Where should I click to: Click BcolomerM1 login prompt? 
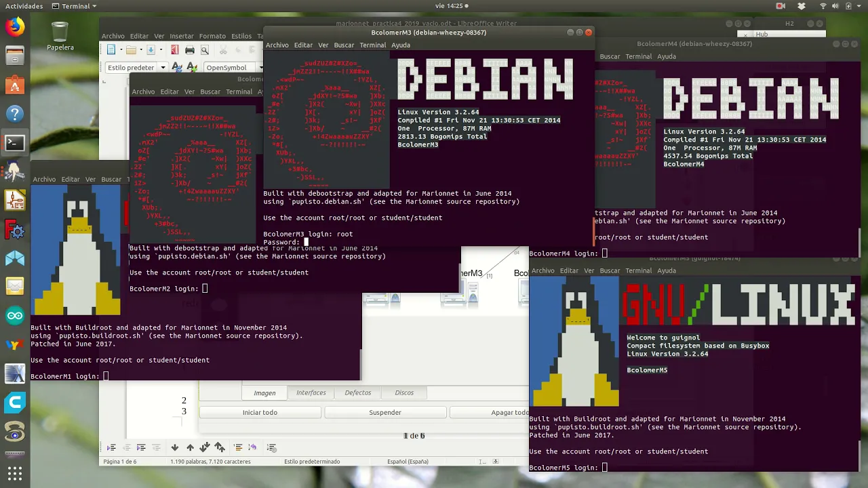click(66, 376)
